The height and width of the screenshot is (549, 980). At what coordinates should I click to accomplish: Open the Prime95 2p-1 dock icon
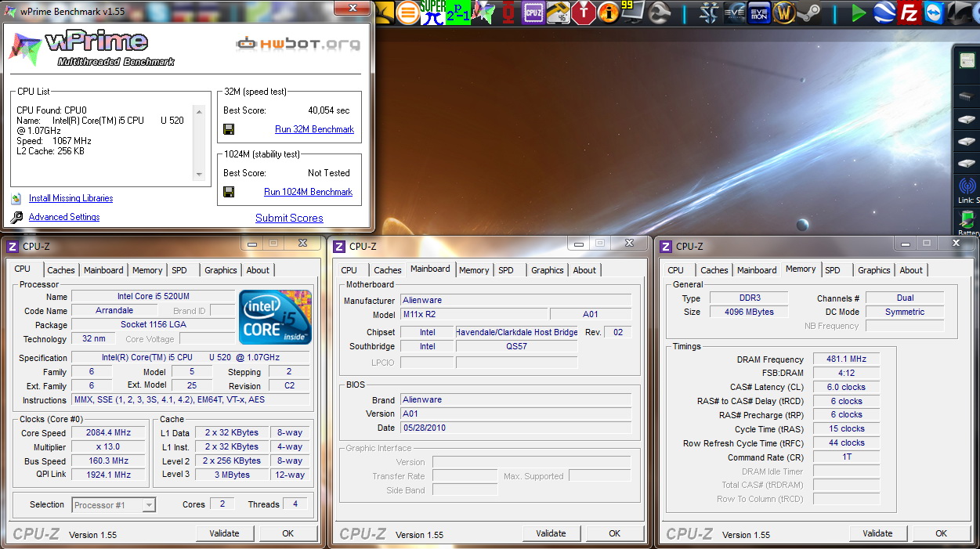click(458, 13)
